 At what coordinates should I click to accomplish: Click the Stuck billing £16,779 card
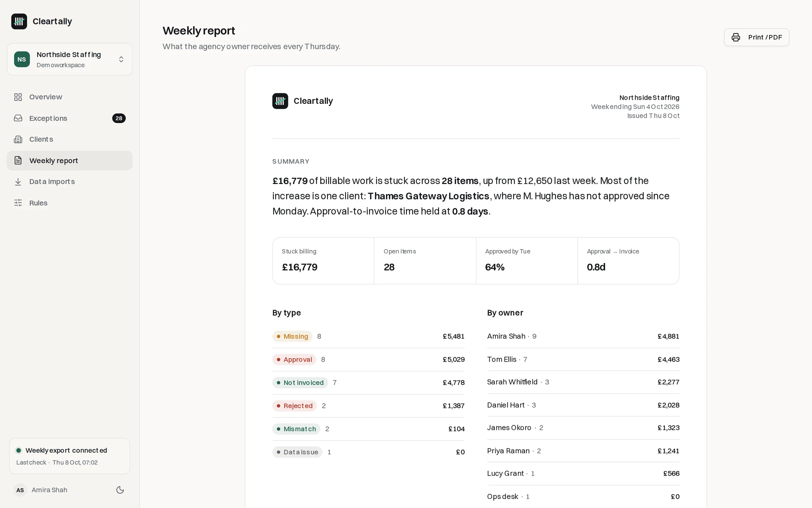pos(323,261)
